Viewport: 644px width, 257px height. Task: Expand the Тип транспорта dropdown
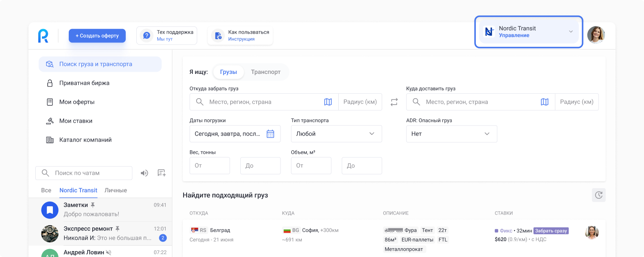click(336, 134)
